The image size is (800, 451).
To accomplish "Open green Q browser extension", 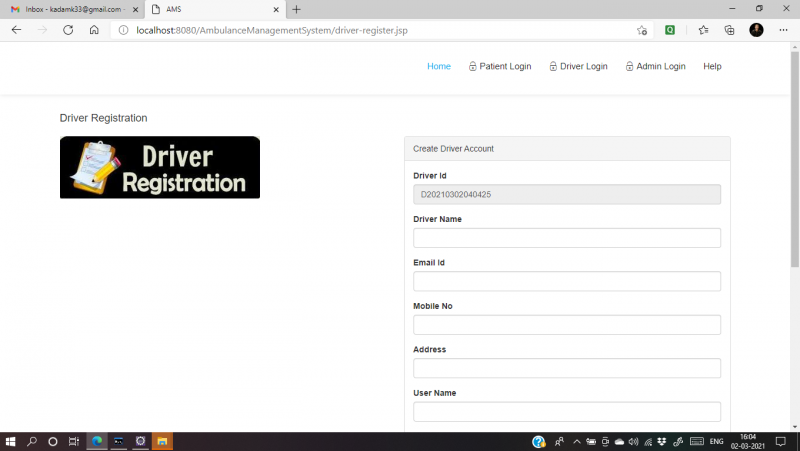I will click(x=670, y=30).
